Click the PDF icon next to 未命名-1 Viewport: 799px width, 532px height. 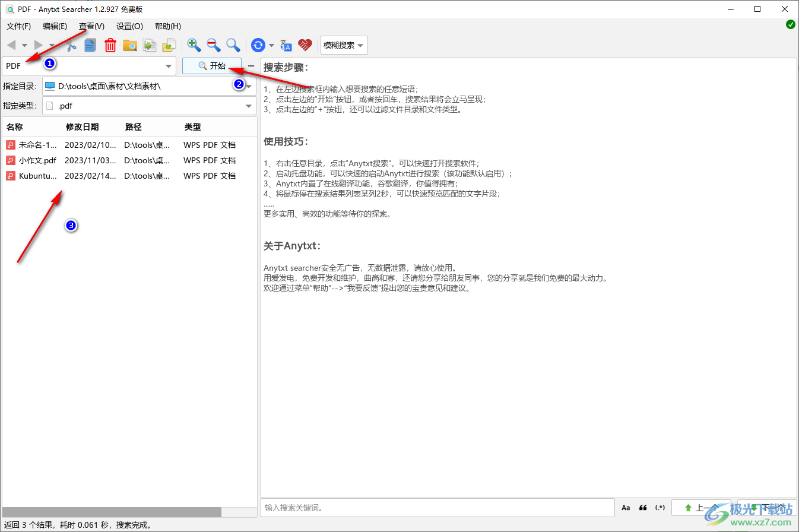point(11,145)
